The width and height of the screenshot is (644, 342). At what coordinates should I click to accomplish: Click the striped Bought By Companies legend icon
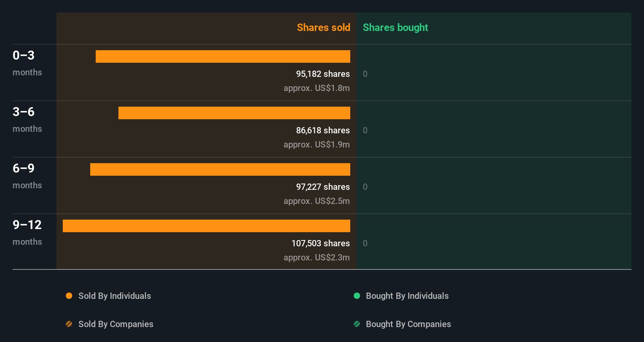357,324
